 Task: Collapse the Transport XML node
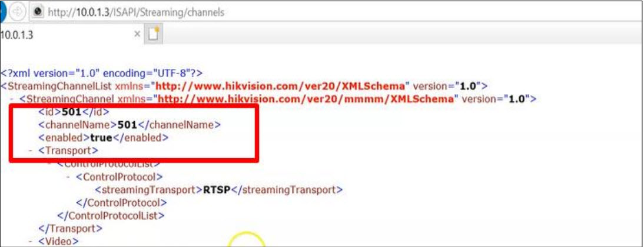(31, 151)
